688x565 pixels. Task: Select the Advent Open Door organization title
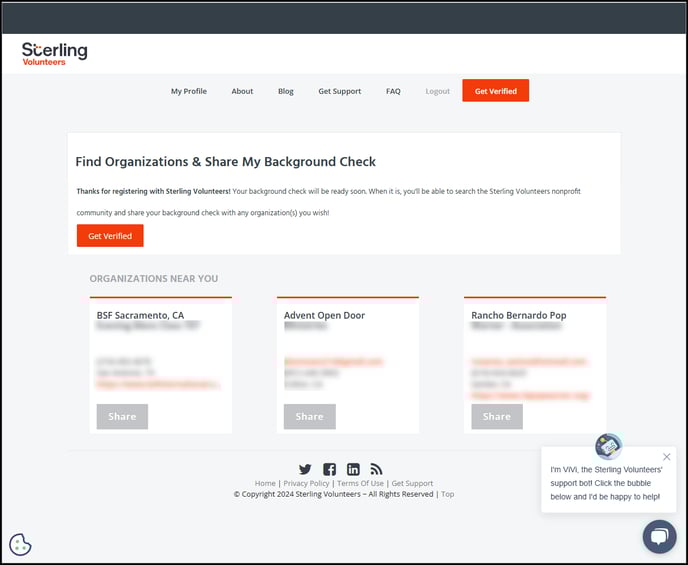coord(324,315)
